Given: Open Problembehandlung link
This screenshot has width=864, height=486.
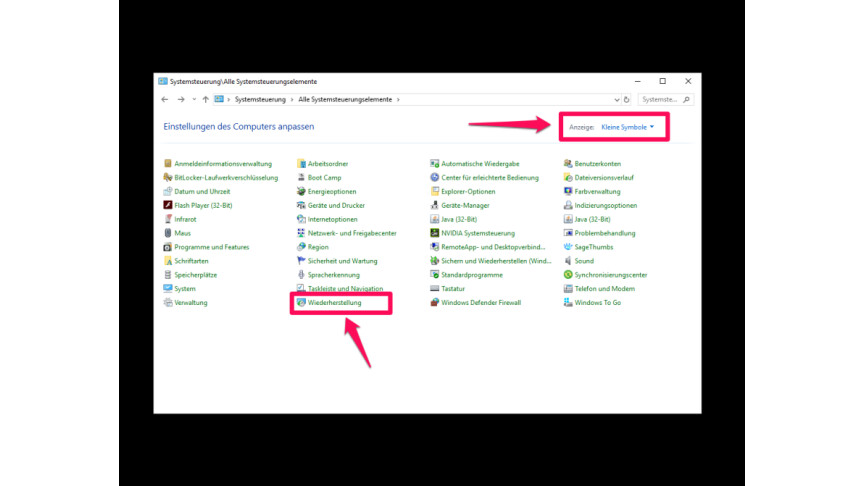Looking at the screenshot, I should point(604,233).
